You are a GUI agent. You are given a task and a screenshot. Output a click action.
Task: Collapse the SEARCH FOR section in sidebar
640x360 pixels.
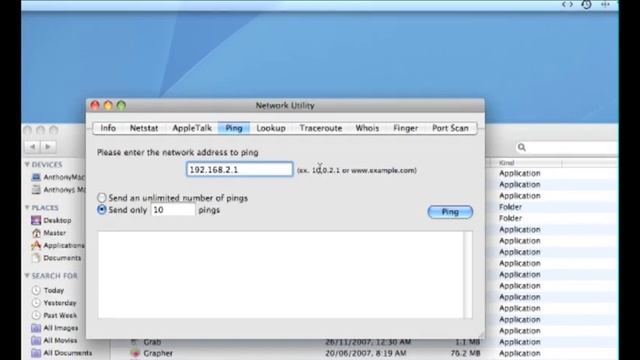coord(27,276)
